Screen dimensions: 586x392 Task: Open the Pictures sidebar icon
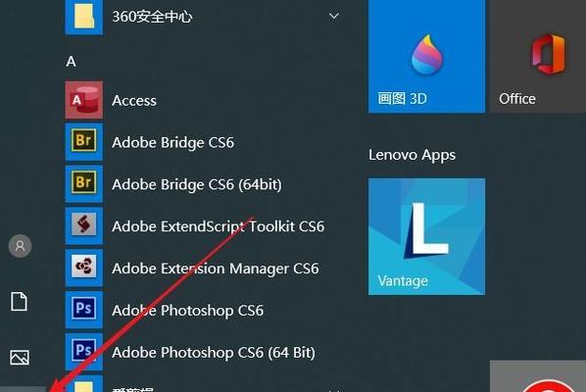click(x=20, y=358)
